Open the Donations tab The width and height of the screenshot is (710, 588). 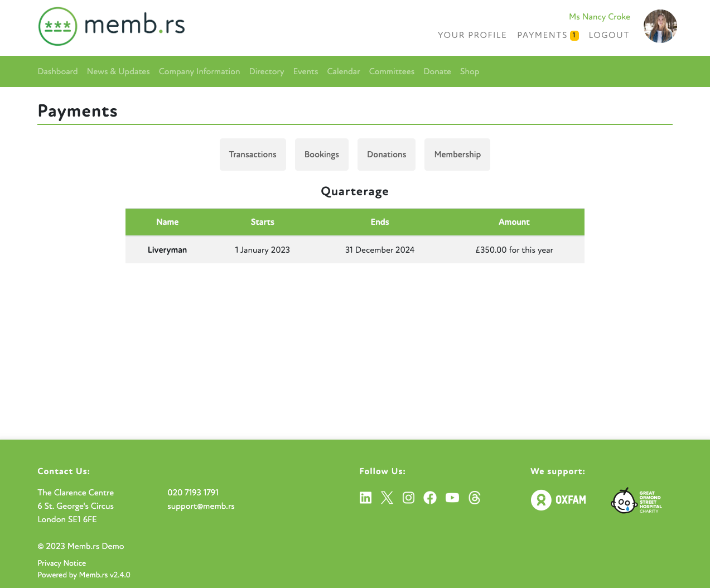[x=386, y=155]
